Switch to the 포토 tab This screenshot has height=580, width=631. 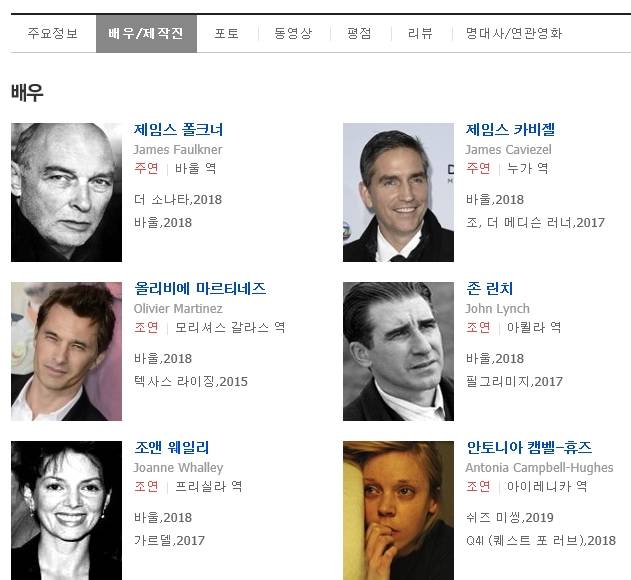point(227,33)
